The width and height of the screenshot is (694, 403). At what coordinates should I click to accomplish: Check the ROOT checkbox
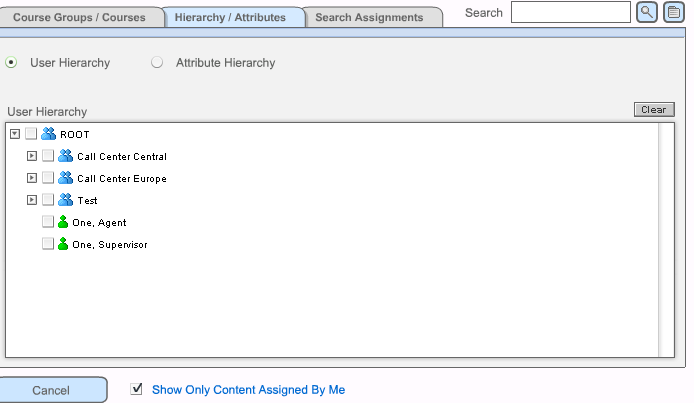[31, 134]
